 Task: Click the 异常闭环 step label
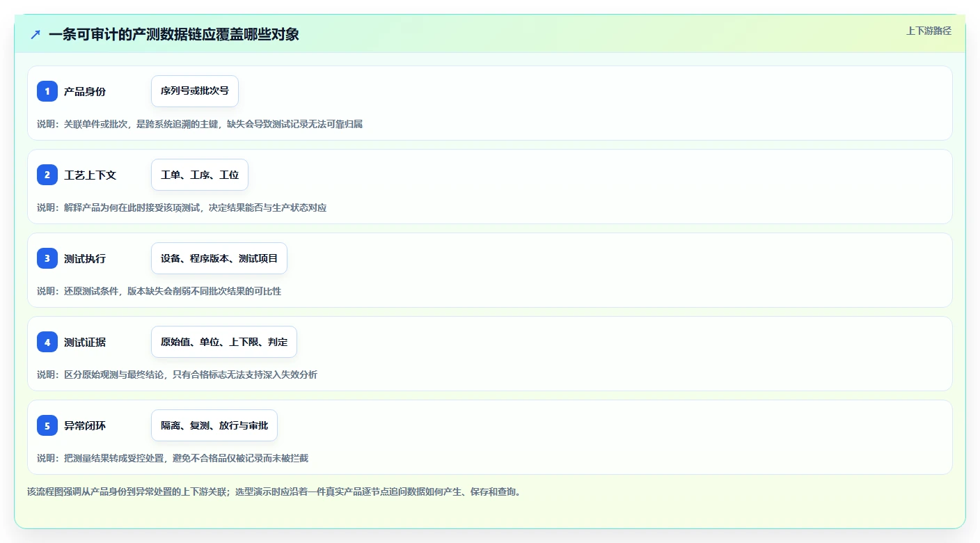pyautogui.click(x=85, y=425)
